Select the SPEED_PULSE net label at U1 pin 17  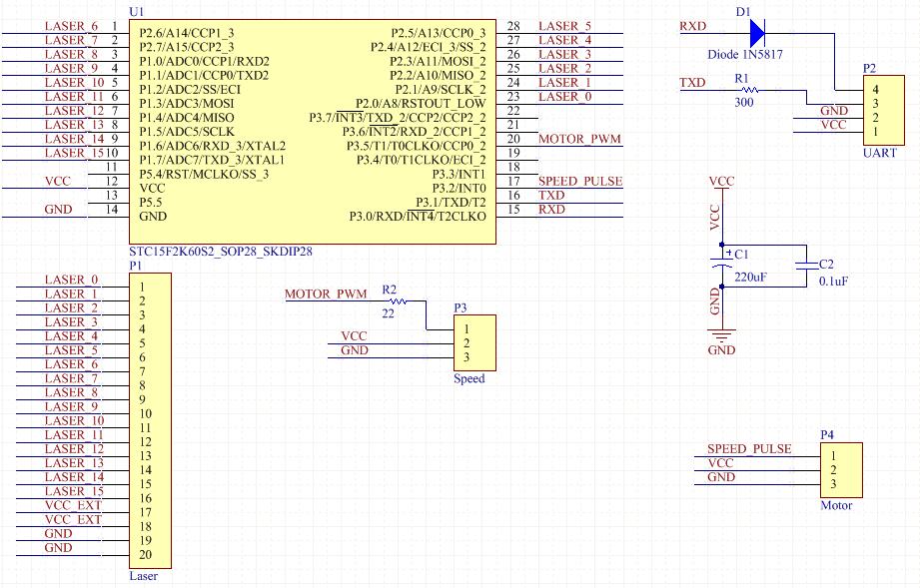click(579, 182)
